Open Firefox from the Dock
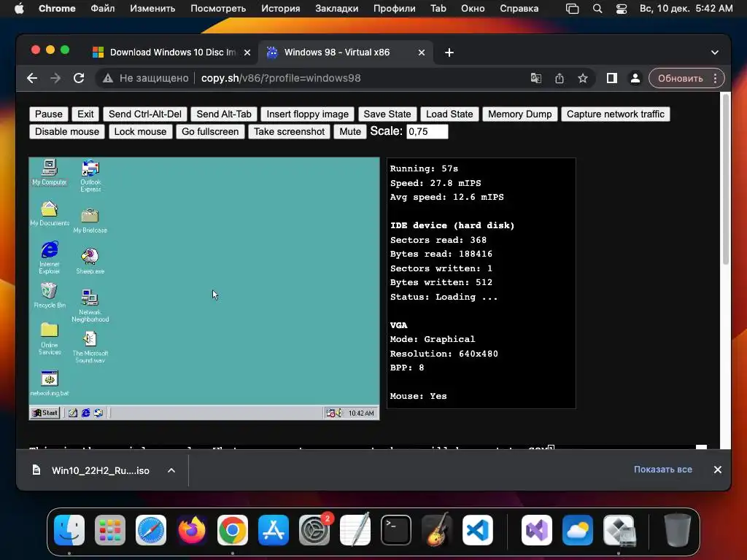The width and height of the screenshot is (747, 560). (192, 530)
